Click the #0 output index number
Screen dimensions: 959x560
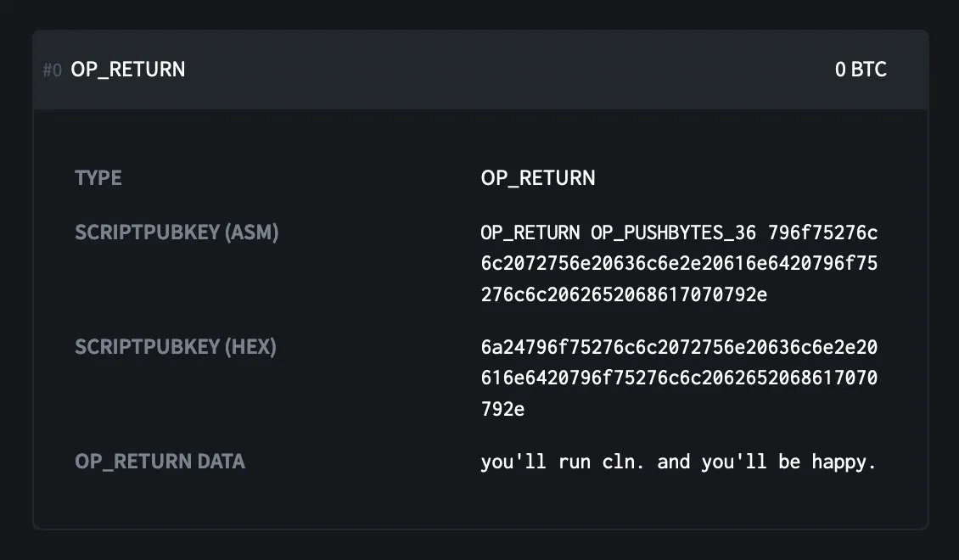coord(52,70)
